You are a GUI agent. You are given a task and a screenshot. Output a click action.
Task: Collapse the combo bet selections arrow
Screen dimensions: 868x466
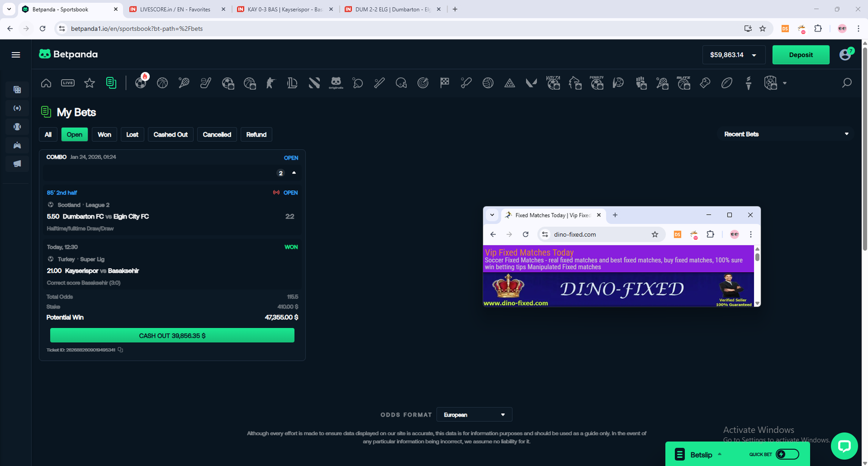(294, 173)
